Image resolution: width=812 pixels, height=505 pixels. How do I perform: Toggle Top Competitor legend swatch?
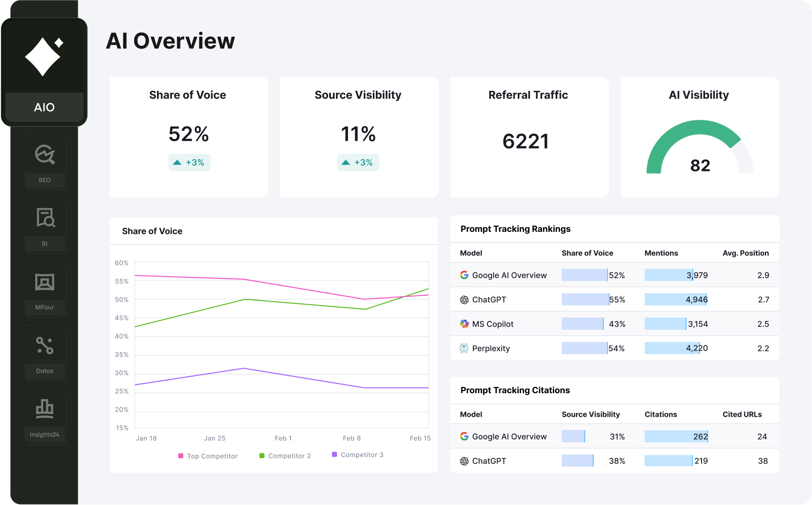pyautogui.click(x=181, y=456)
